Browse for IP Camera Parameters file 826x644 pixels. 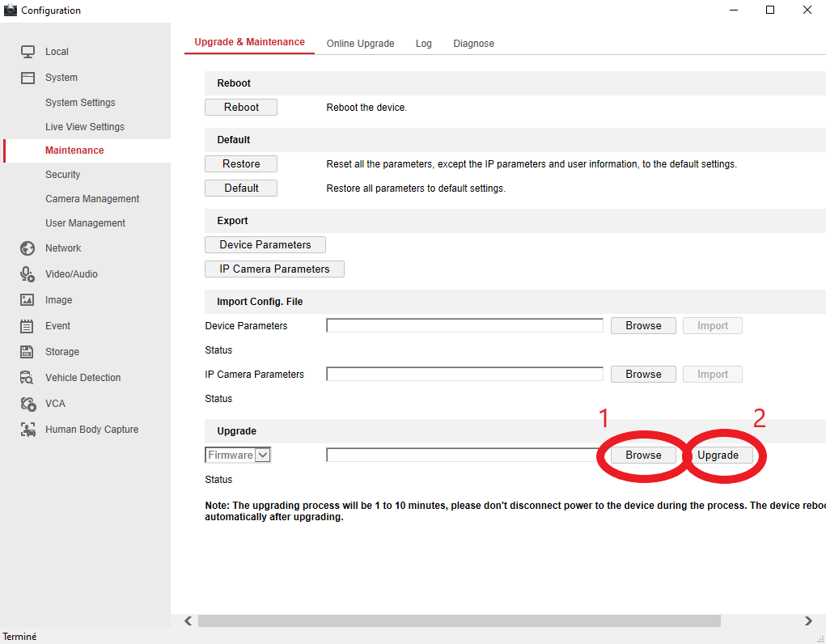pos(643,374)
